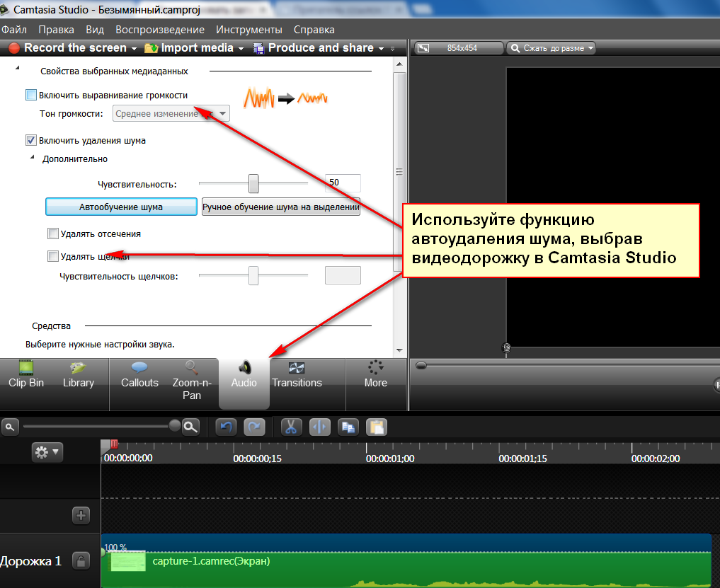
Task: Click the Audio speaker icon
Action: click(x=245, y=368)
